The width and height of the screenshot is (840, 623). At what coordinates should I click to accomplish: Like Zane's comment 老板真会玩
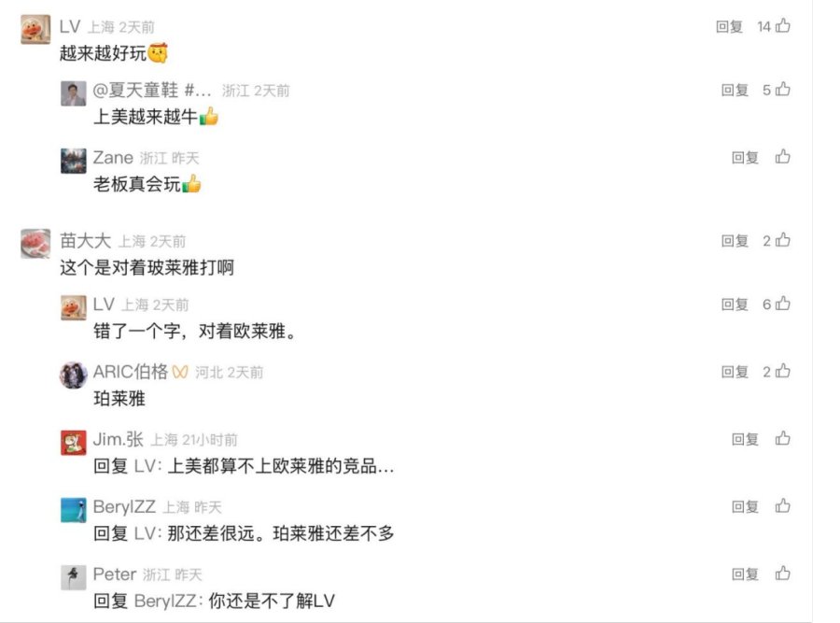783,157
